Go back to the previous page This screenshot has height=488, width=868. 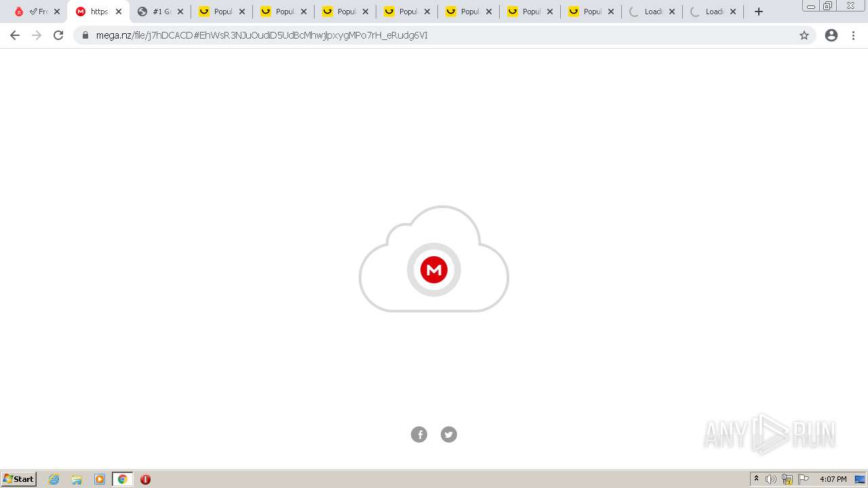[x=15, y=35]
